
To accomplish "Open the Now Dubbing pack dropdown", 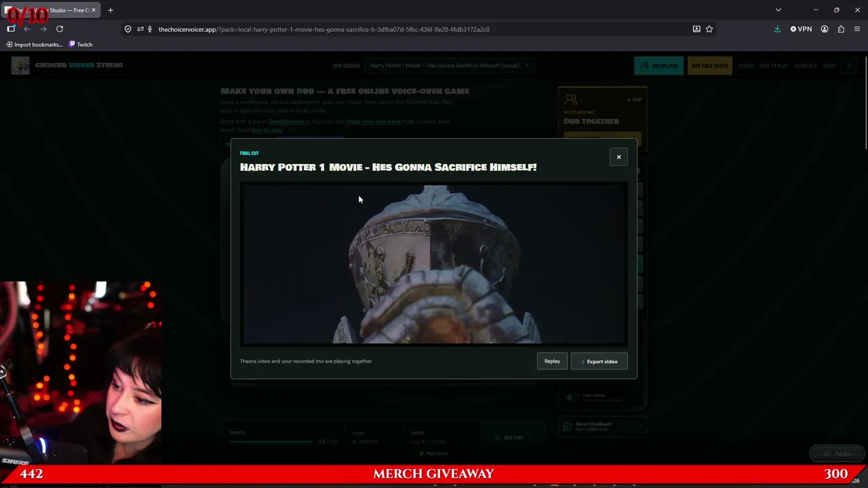I will point(449,66).
